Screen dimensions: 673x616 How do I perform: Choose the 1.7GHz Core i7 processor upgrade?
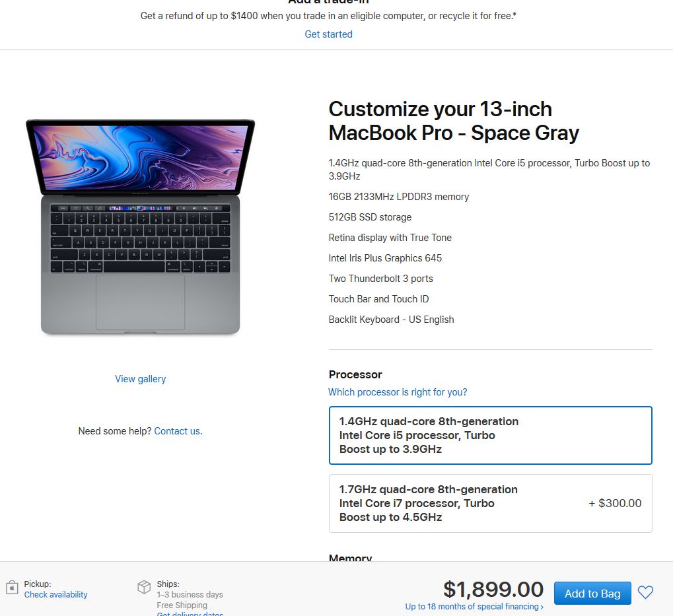[490, 503]
